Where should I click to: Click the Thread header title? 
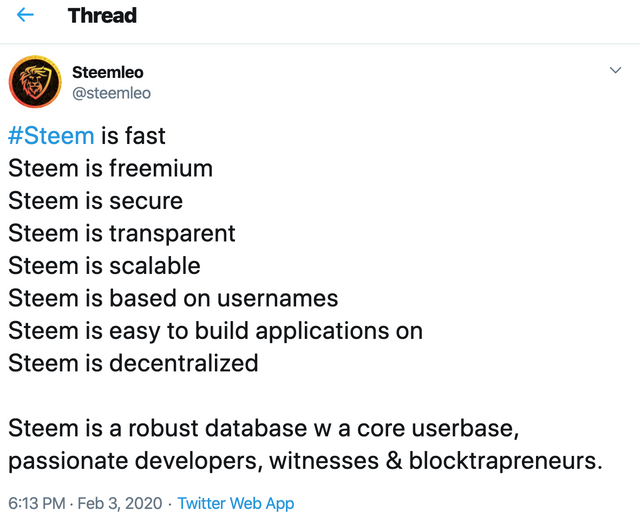102,16
